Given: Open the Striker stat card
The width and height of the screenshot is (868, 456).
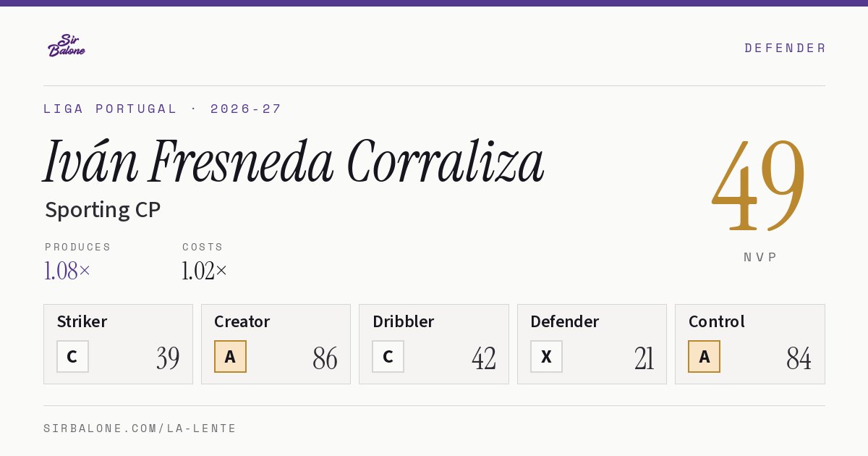Looking at the screenshot, I should 118,344.
